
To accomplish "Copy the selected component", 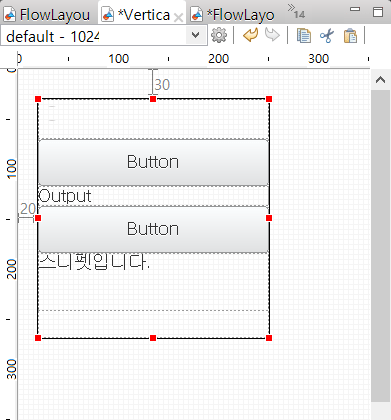I will [304, 36].
